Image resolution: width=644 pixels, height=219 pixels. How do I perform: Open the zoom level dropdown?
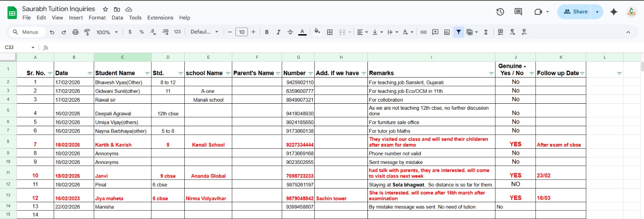pyautogui.click(x=107, y=32)
